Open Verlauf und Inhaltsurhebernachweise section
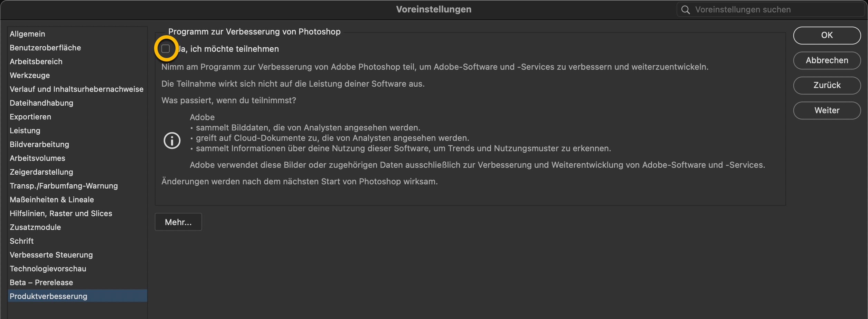Image resolution: width=868 pixels, height=319 pixels. 76,89
